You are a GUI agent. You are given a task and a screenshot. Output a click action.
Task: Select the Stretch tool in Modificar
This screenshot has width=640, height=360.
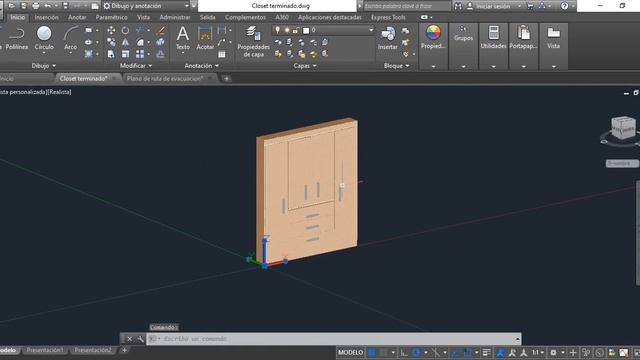pos(111,54)
